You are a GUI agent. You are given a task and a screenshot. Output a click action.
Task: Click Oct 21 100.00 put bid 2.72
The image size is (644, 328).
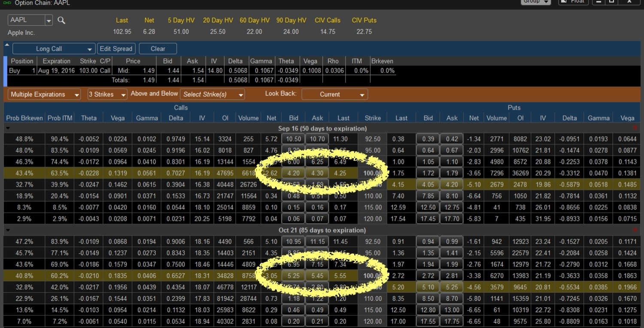tap(428, 276)
